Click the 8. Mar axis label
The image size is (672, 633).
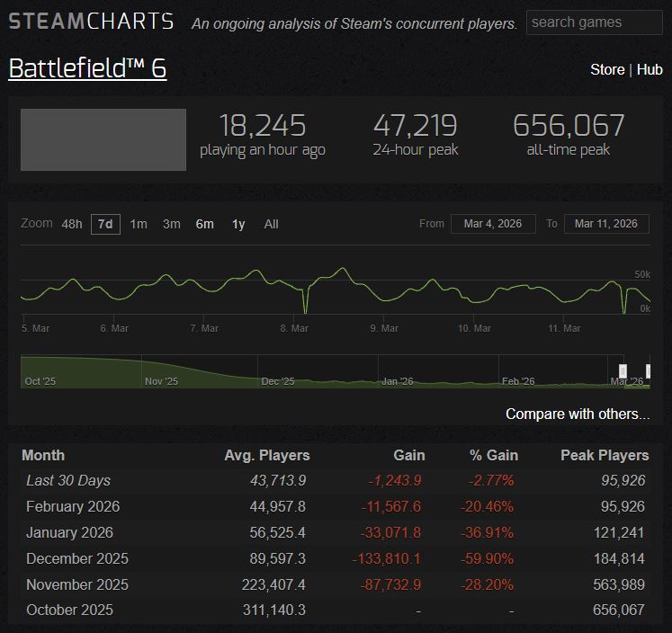[294, 328]
